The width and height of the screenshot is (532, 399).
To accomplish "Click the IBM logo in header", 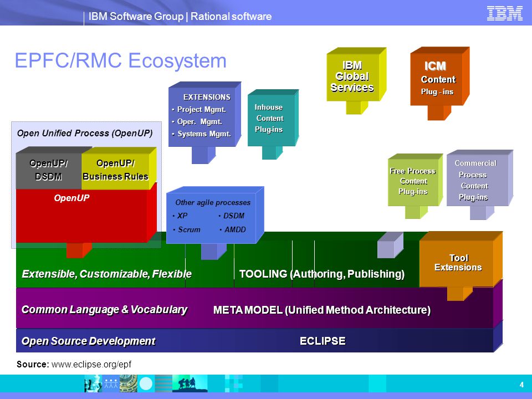I will click(x=504, y=13).
